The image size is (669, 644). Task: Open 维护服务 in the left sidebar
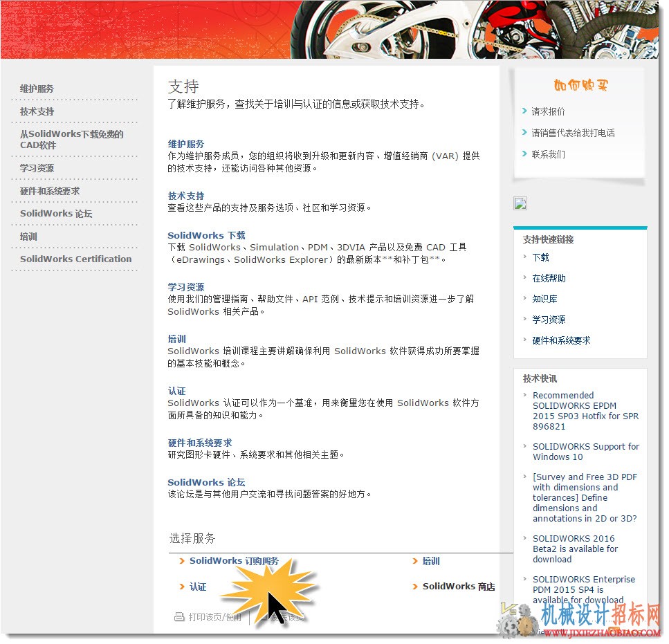(37, 89)
